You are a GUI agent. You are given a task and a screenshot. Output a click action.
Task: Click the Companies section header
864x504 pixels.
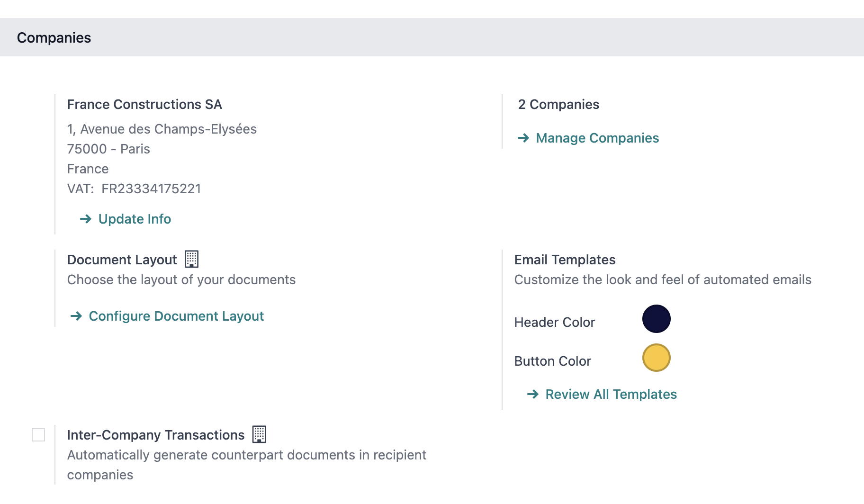[x=54, y=37]
